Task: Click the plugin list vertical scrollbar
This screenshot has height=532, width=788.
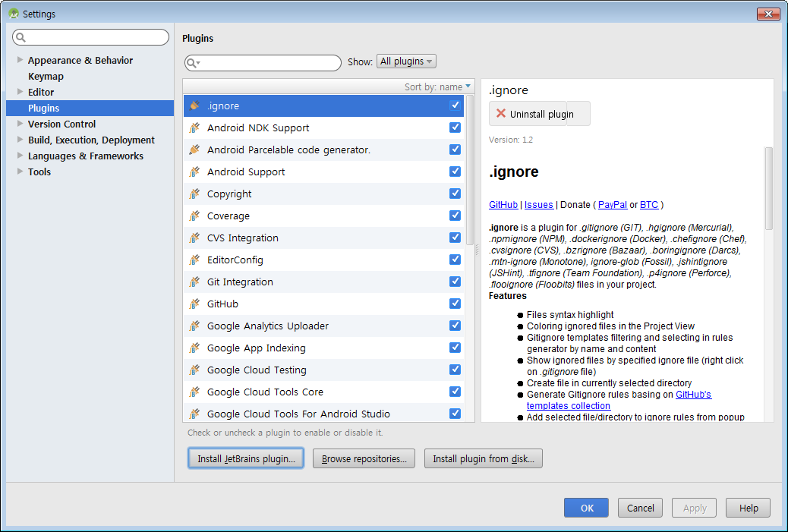Action: pyautogui.click(x=471, y=170)
